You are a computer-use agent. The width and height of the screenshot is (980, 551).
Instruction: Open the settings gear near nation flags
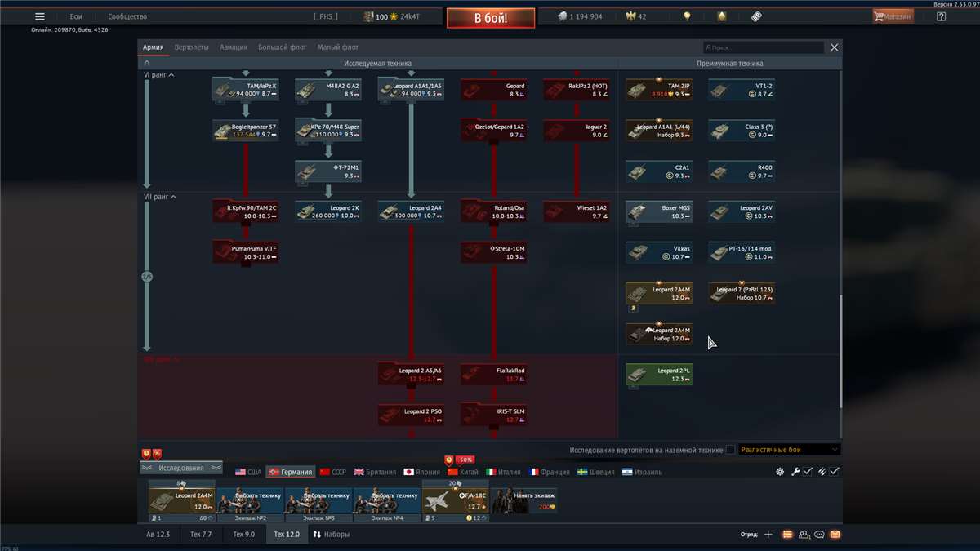[x=780, y=472]
